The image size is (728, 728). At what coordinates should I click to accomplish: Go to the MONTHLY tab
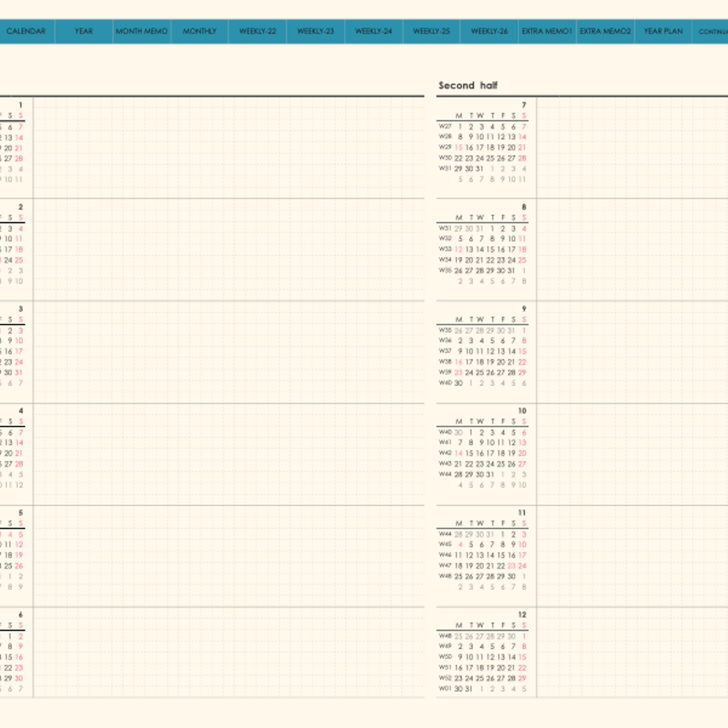coord(199,31)
